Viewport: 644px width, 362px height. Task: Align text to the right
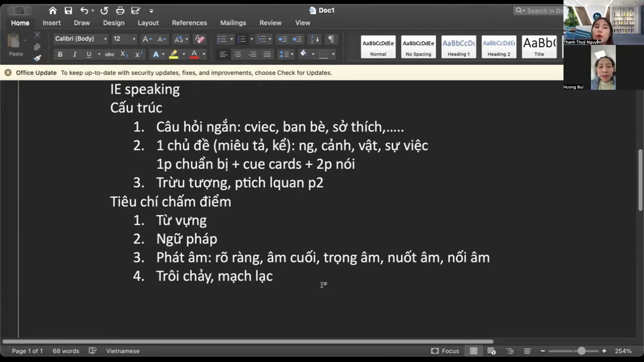click(253, 54)
